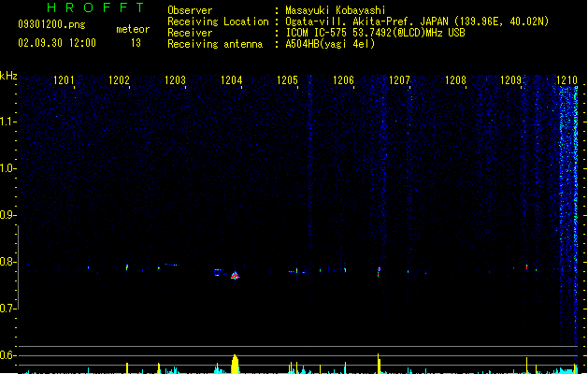Click the 0.7 kHz frequency label

tap(7, 309)
